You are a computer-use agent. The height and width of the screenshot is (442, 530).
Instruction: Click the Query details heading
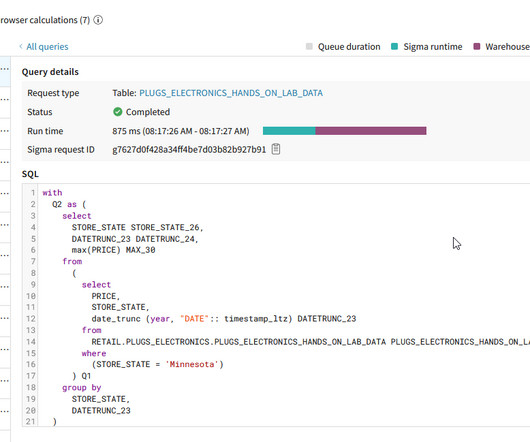50,72
